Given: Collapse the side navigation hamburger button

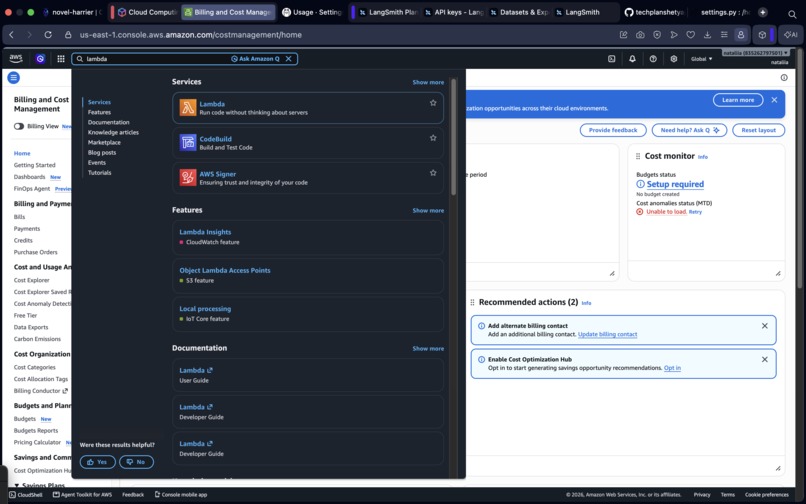Looking at the screenshot, I should tap(14, 78).
